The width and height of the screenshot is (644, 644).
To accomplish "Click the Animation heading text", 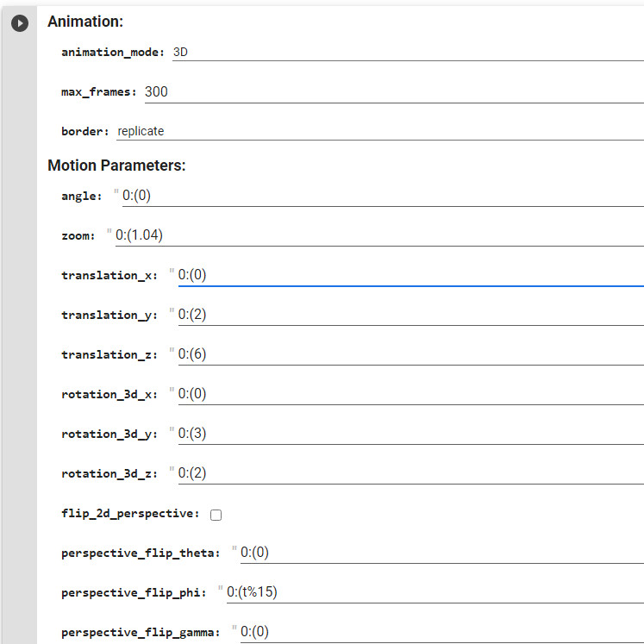I will (85, 22).
